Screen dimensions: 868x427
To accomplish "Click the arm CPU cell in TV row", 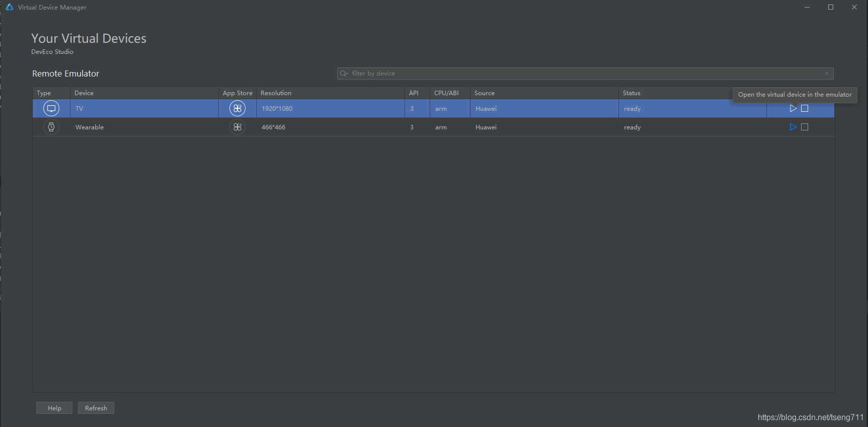I will point(450,108).
